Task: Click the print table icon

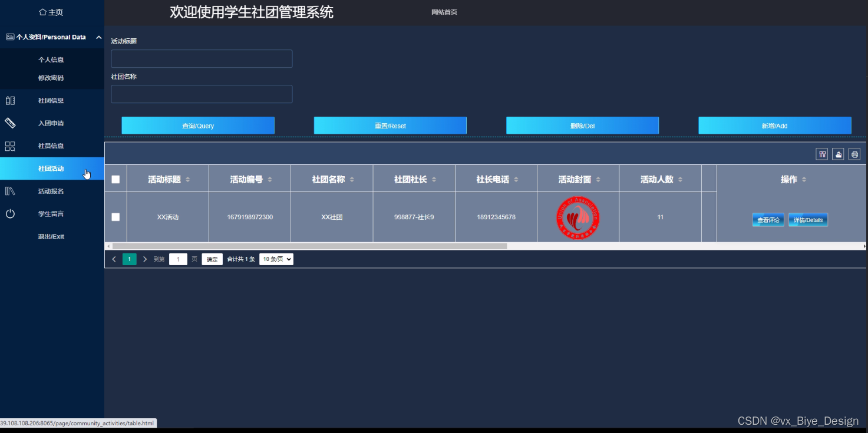Action: coord(854,154)
